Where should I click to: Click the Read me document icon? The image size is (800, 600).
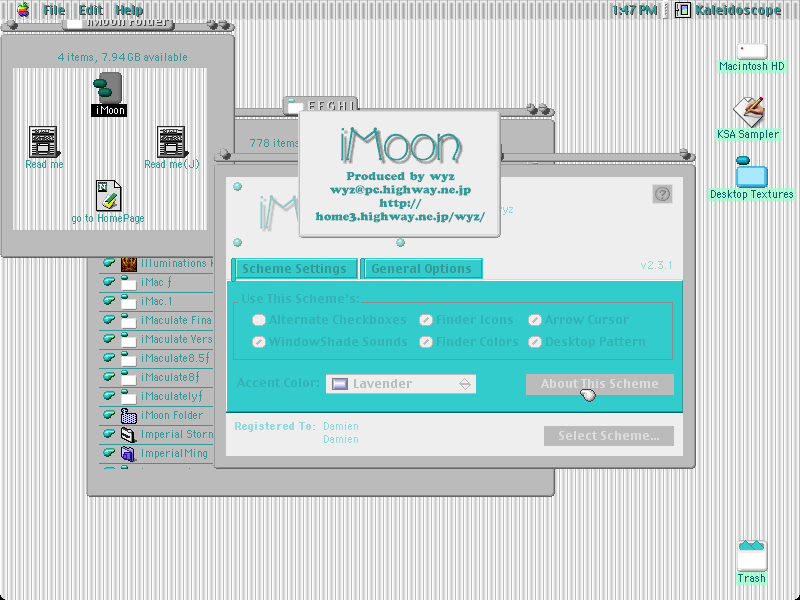(44, 141)
